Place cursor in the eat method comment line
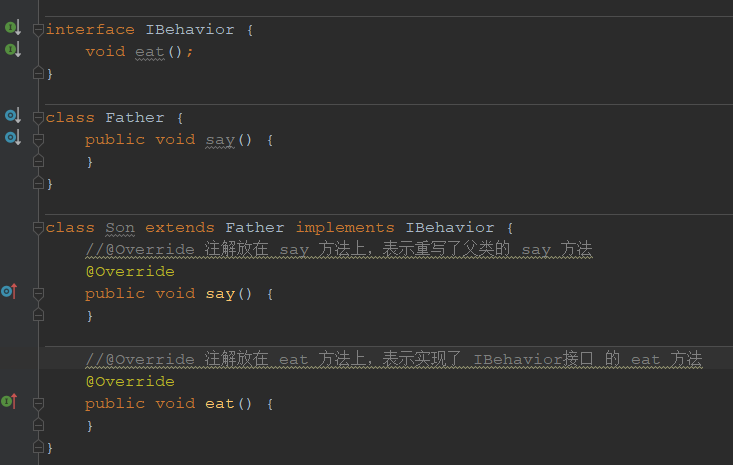 [x=394, y=359]
